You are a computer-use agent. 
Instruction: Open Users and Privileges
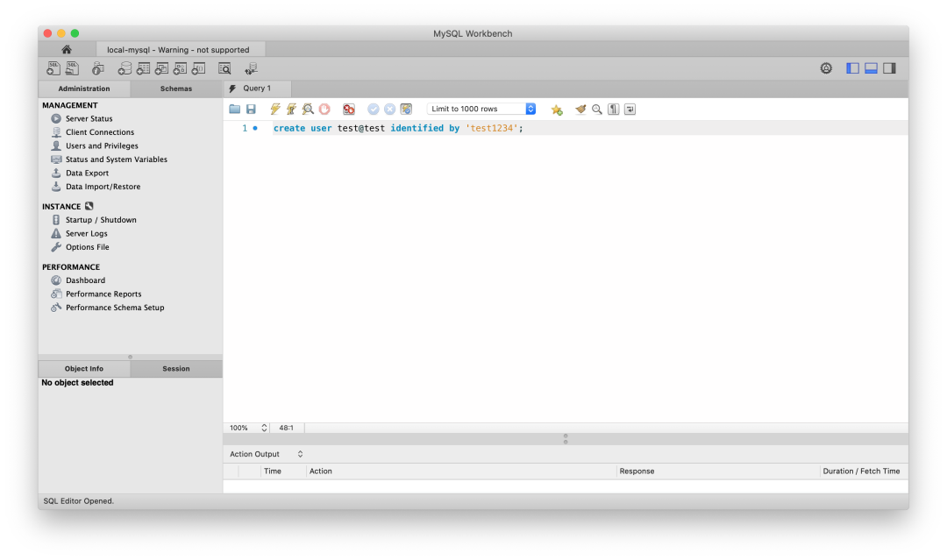pos(102,146)
